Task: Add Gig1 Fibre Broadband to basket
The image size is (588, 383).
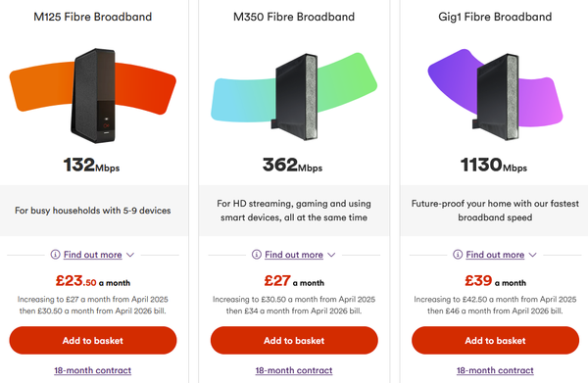Action: pyautogui.click(x=495, y=340)
